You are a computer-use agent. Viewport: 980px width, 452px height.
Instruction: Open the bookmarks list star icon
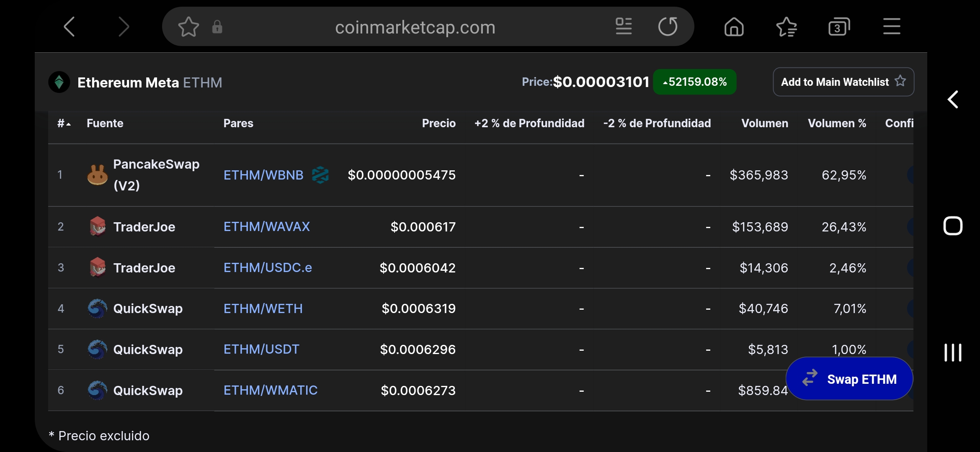786,27
